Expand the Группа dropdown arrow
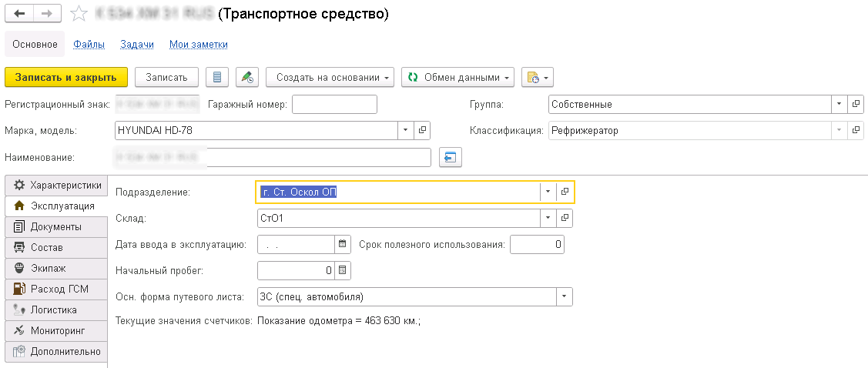 coord(840,104)
